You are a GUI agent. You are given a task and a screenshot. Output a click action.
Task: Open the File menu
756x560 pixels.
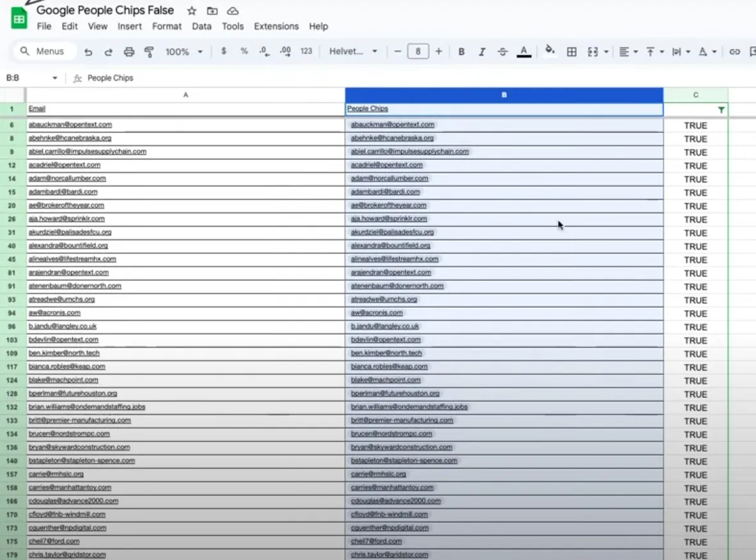(x=44, y=26)
